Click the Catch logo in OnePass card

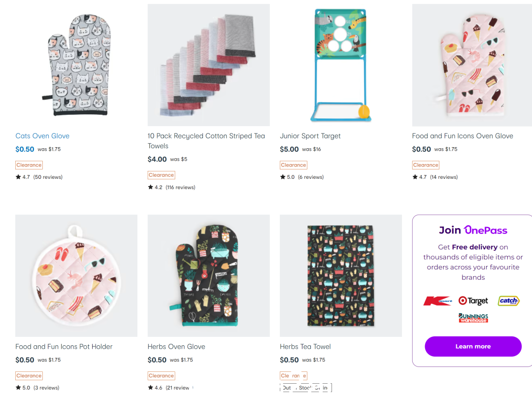(x=508, y=300)
